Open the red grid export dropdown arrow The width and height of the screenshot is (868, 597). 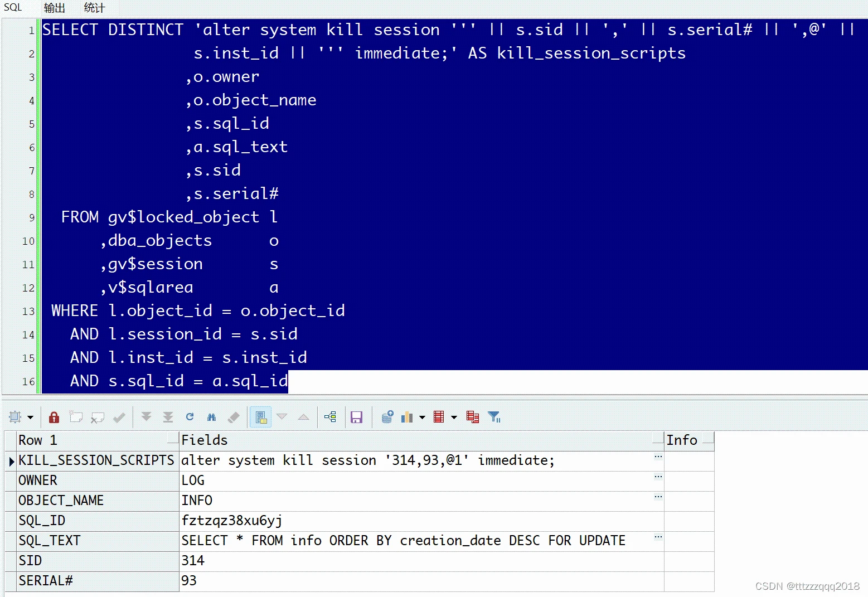(x=454, y=417)
